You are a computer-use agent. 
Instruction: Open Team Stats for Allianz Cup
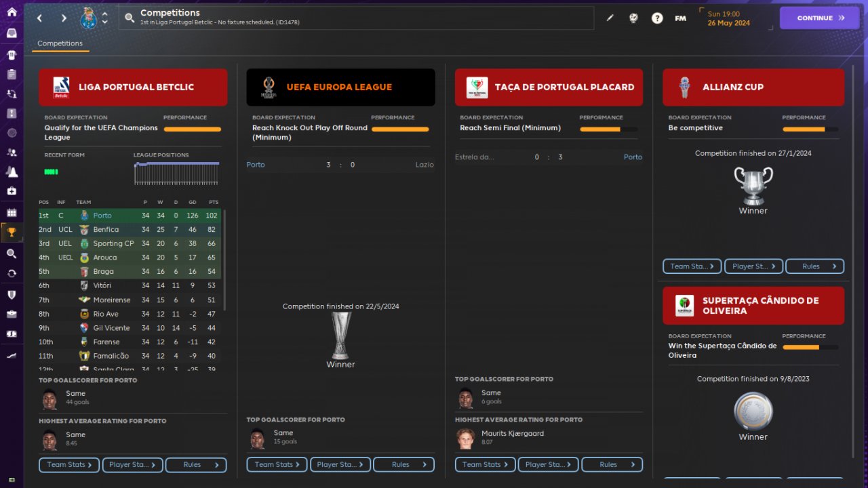click(692, 266)
